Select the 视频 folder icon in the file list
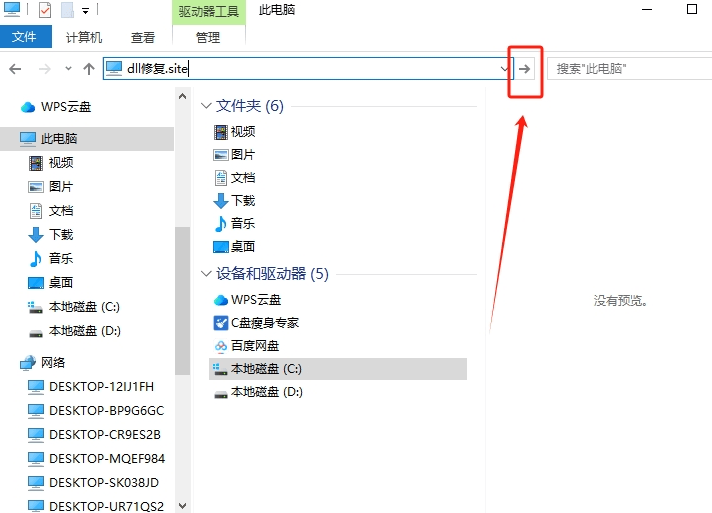The width and height of the screenshot is (712, 513). coord(221,132)
